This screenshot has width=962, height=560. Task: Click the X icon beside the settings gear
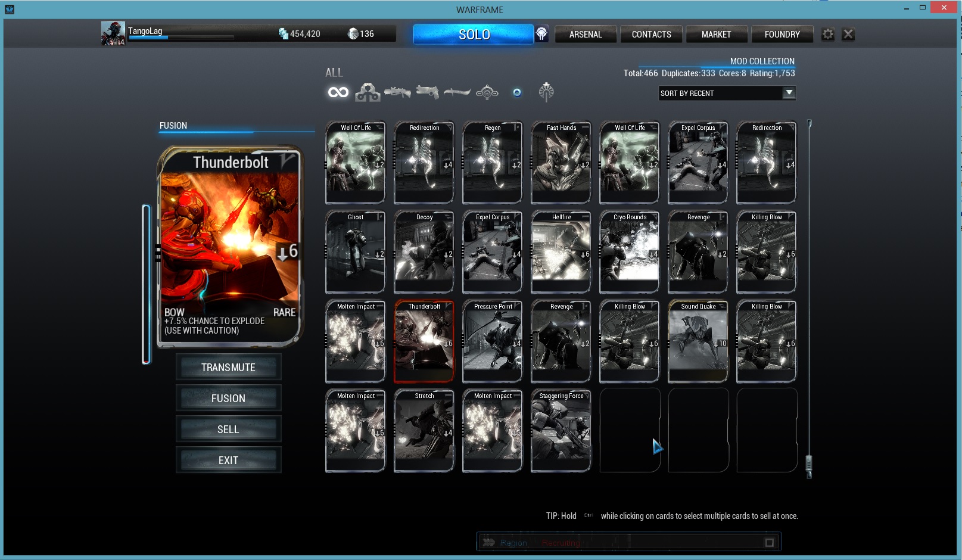(849, 35)
